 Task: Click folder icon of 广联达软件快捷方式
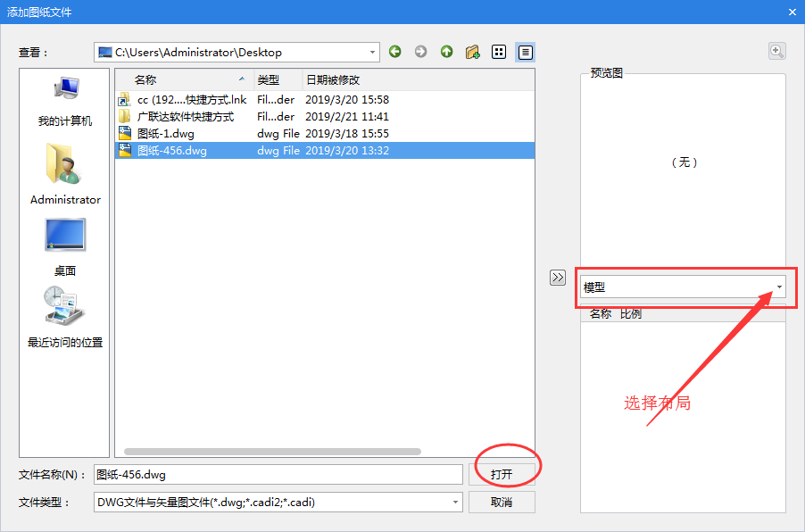125,116
